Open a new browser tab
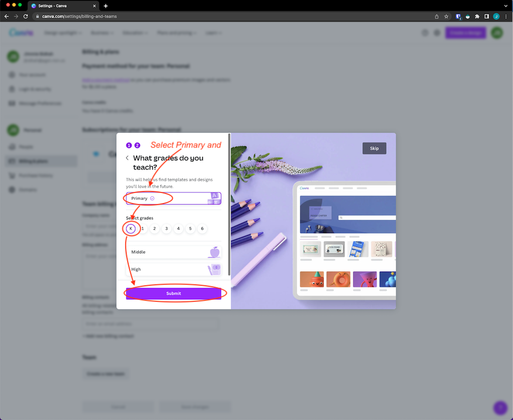This screenshot has width=513, height=420. [x=106, y=6]
